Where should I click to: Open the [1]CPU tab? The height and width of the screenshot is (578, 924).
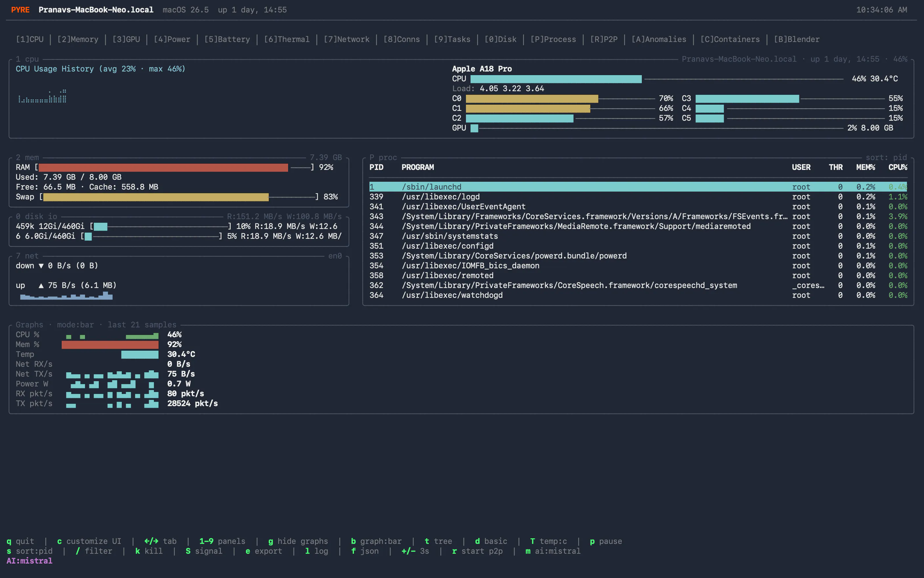[30, 39]
